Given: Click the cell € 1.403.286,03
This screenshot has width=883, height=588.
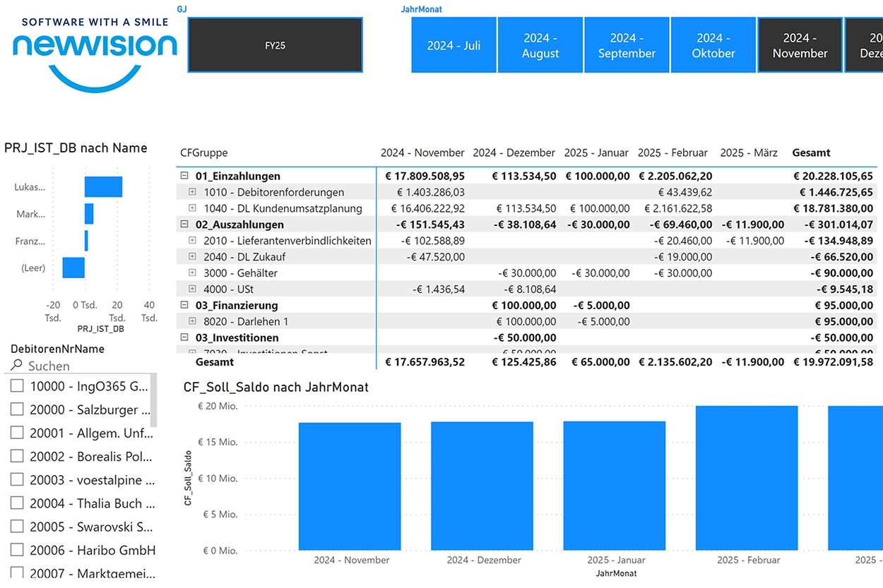Looking at the screenshot, I should pos(430,192).
